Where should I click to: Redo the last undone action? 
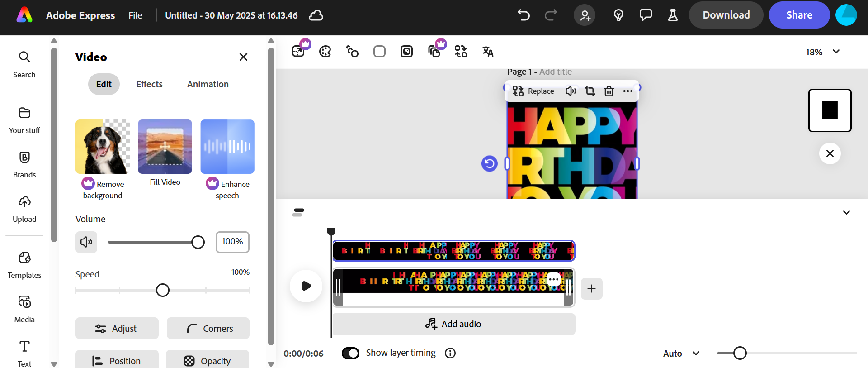coord(551,15)
